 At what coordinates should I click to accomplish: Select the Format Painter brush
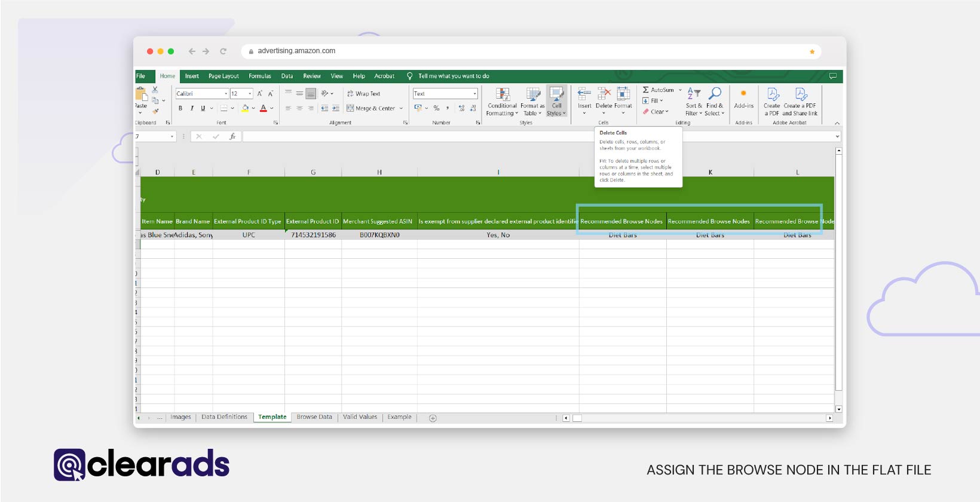pos(155,111)
